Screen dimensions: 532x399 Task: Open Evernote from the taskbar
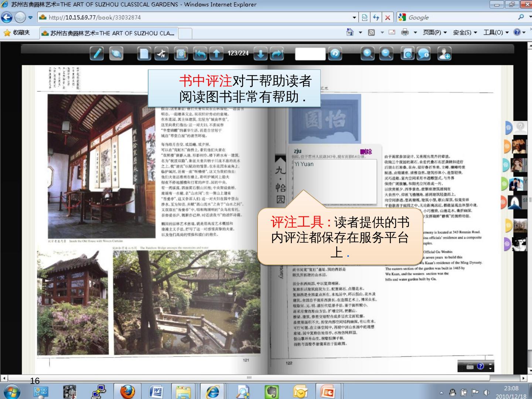click(x=272, y=391)
